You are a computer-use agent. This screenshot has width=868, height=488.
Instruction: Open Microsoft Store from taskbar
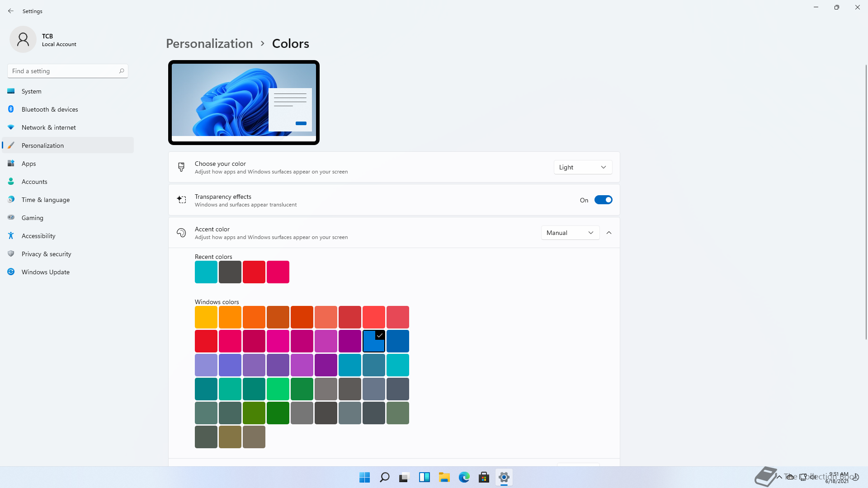(x=484, y=477)
